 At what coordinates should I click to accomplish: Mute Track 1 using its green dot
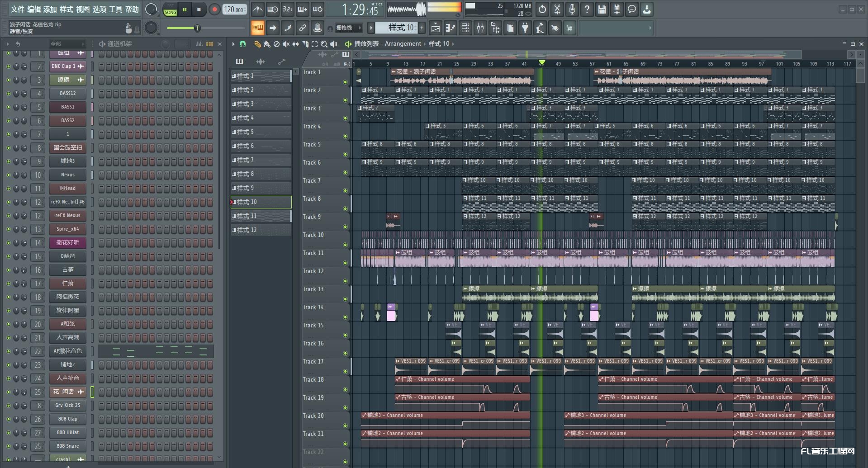[346, 82]
